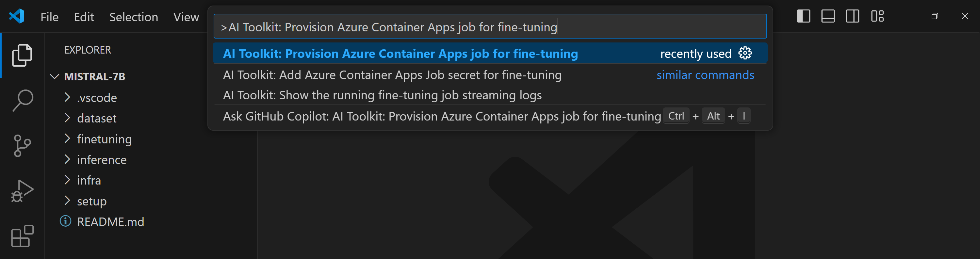Select the Run and Debug icon
This screenshot has height=259, width=980.
point(22,190)
